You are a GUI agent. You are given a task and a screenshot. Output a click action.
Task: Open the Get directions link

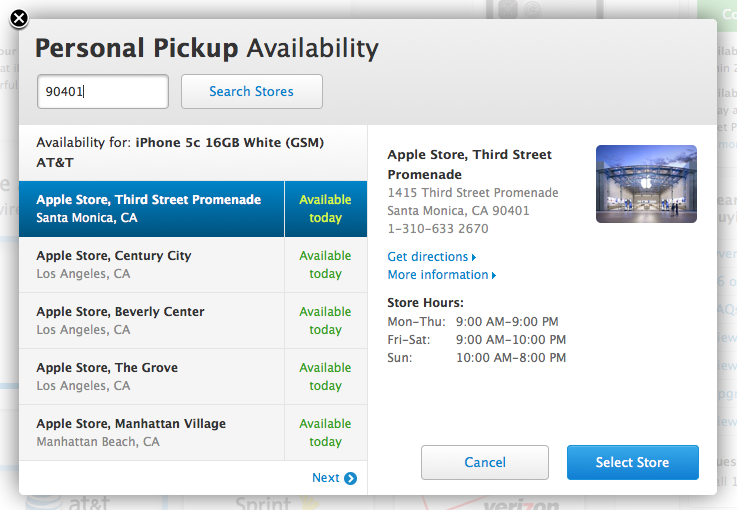point(431,257)
